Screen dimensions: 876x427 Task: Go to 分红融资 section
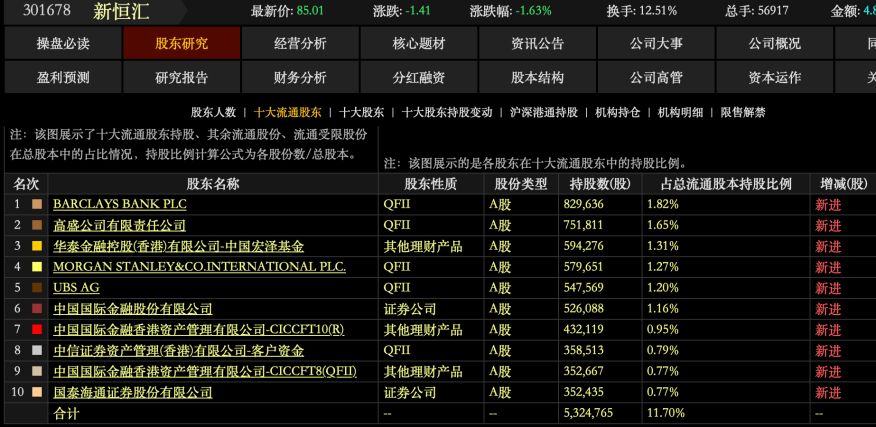pos(419,78)
